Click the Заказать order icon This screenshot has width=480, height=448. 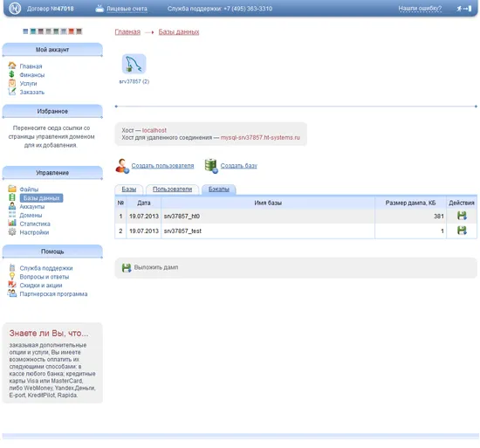12,91
